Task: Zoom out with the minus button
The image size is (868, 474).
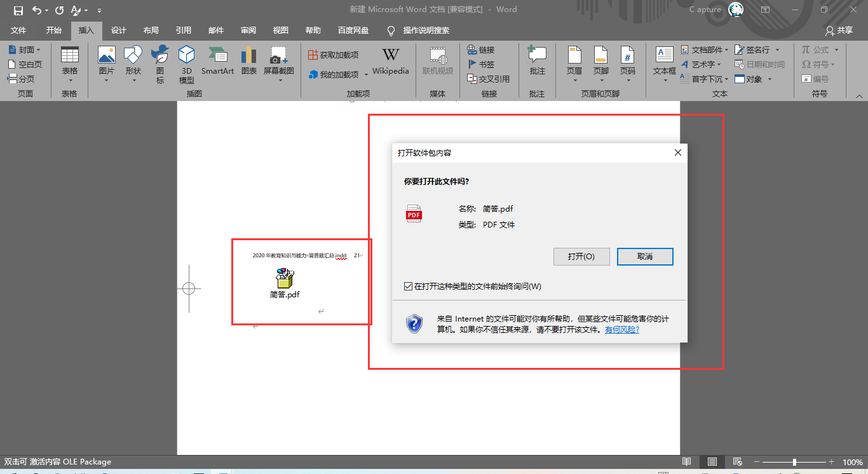Action: click(756, 462)
